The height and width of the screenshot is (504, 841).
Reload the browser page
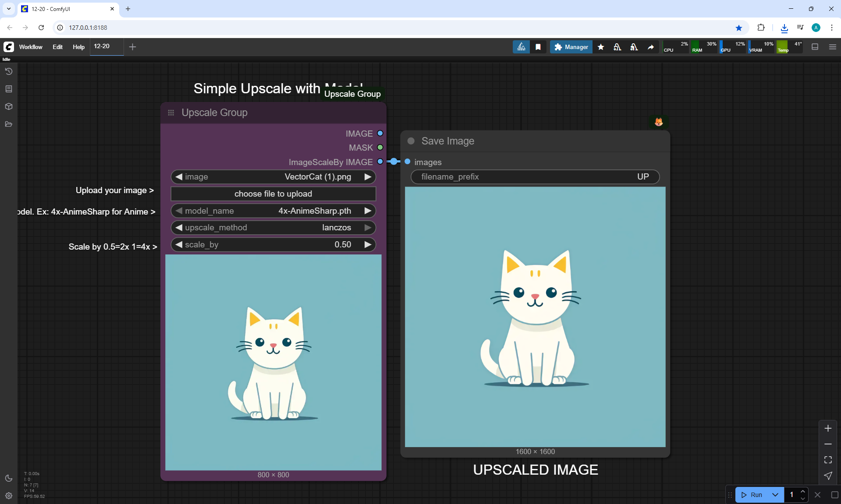[41, 28]
